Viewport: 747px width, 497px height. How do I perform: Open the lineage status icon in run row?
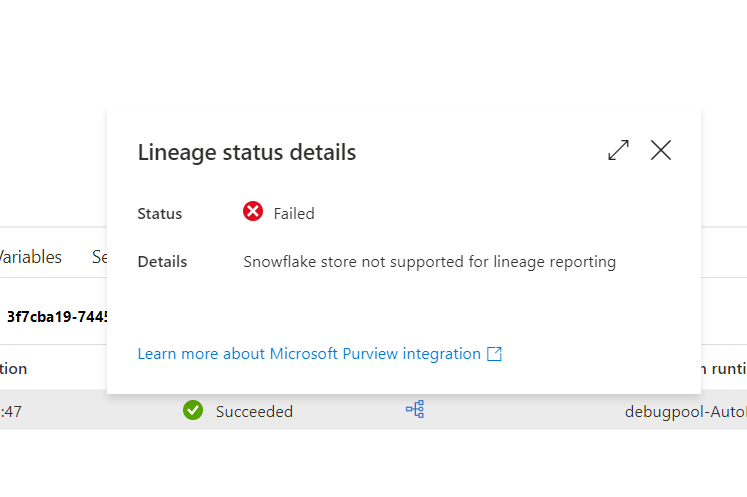click(x=415, y=409)
